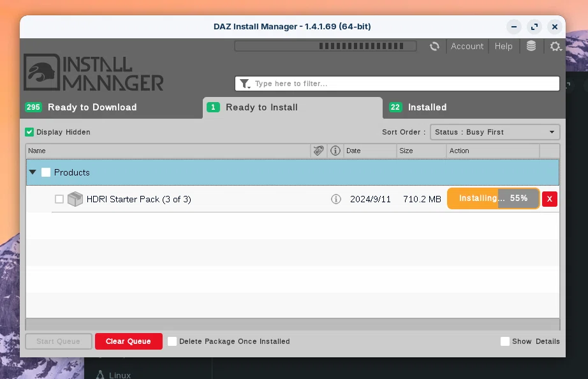Open the settings gear icon

555,46
